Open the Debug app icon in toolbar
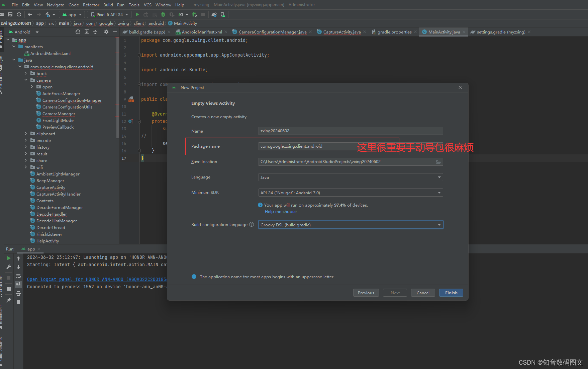588x369 pixels. [163, 14]
